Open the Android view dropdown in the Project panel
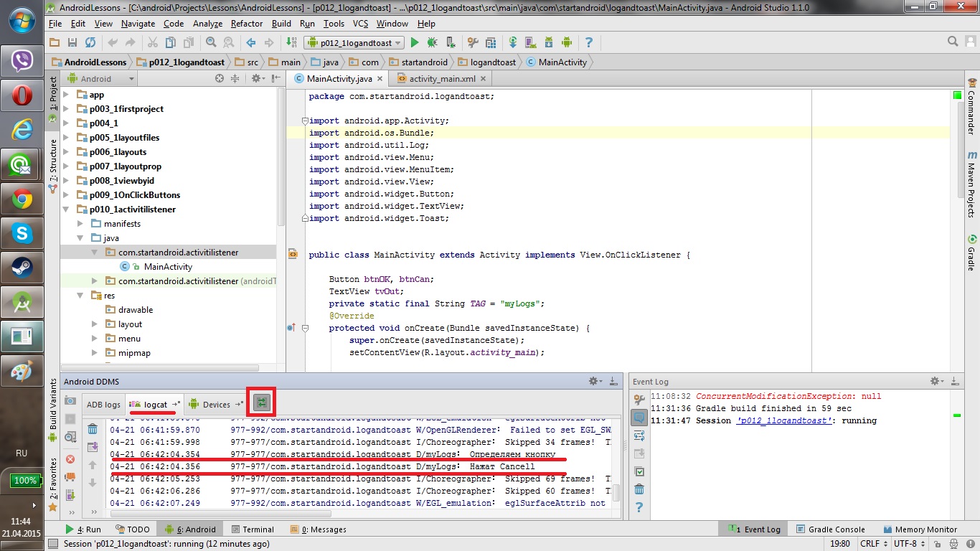 (x=101, y=79)
